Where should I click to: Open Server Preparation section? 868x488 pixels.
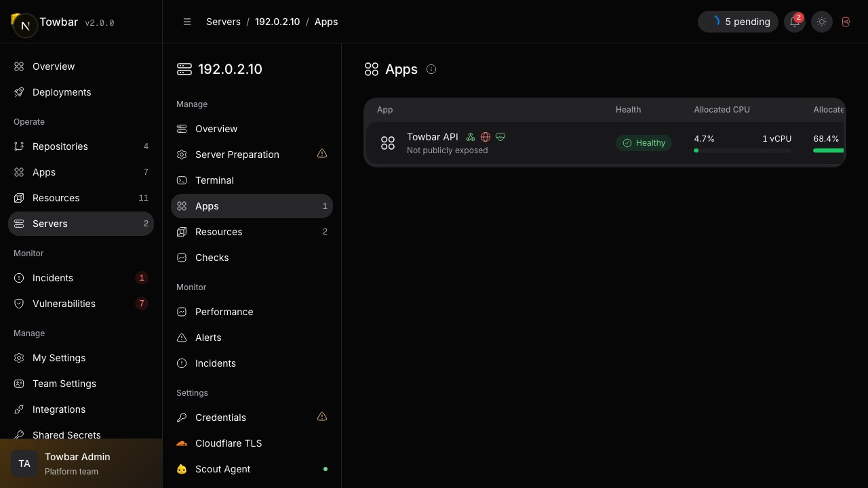click(x=252, y=155)
